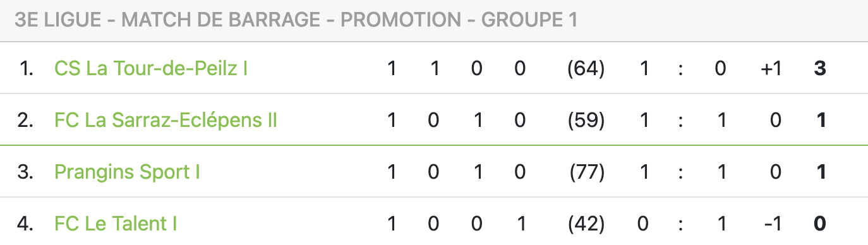Click the bold points total for Prangins Sport I
Image resolution: width=868 pixels, height=245 pixels.
coord(821,172)
